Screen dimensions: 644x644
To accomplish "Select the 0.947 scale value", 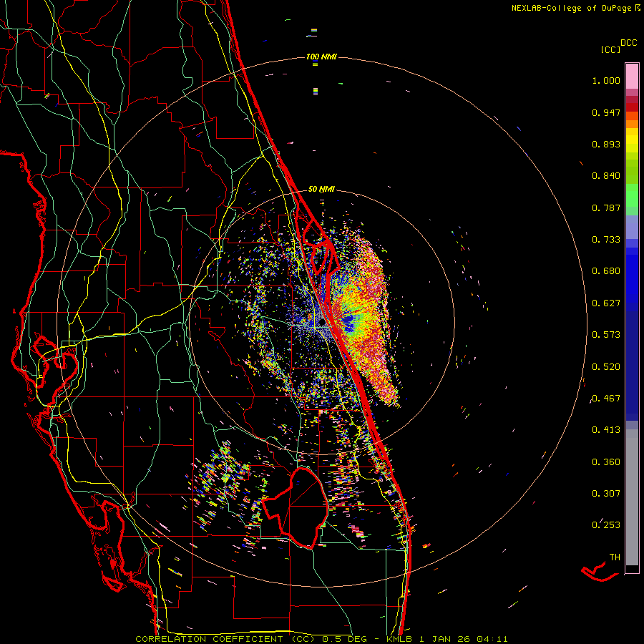I will point(606,112).
